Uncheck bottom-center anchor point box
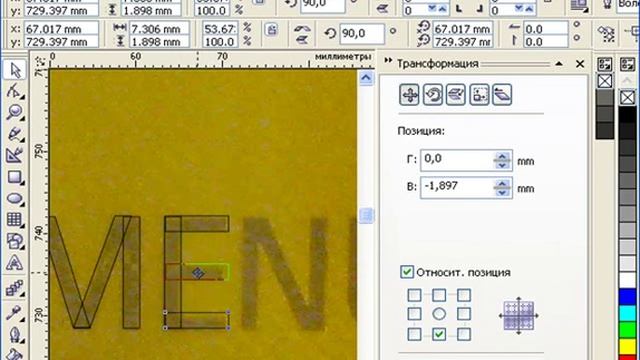This screenshot has width=640, height=360. (439, 334)
